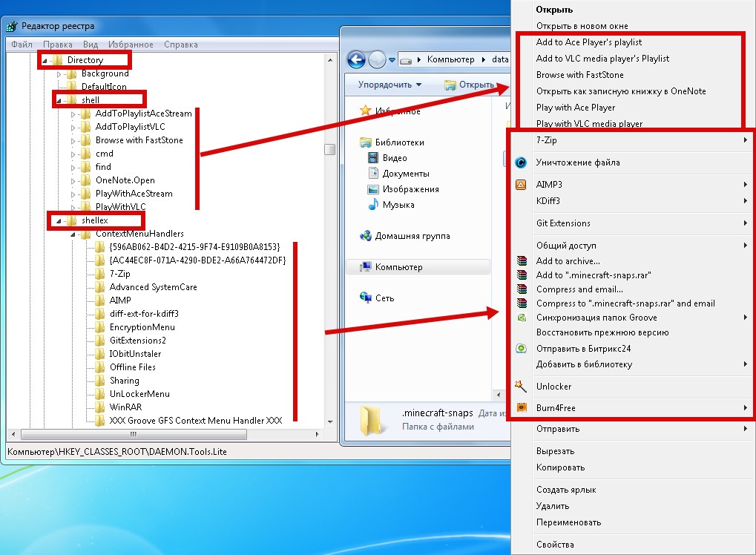
Task: Click the Bitrix24 send icon
Action: coord(521,348)
